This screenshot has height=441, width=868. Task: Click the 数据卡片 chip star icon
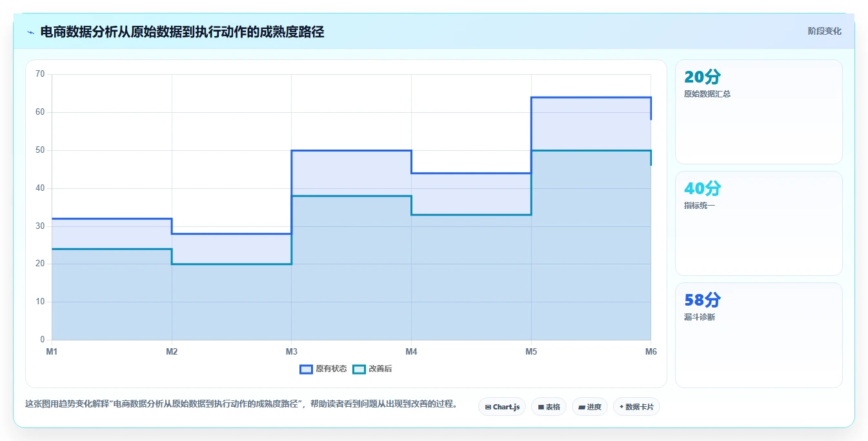point(621,407)
